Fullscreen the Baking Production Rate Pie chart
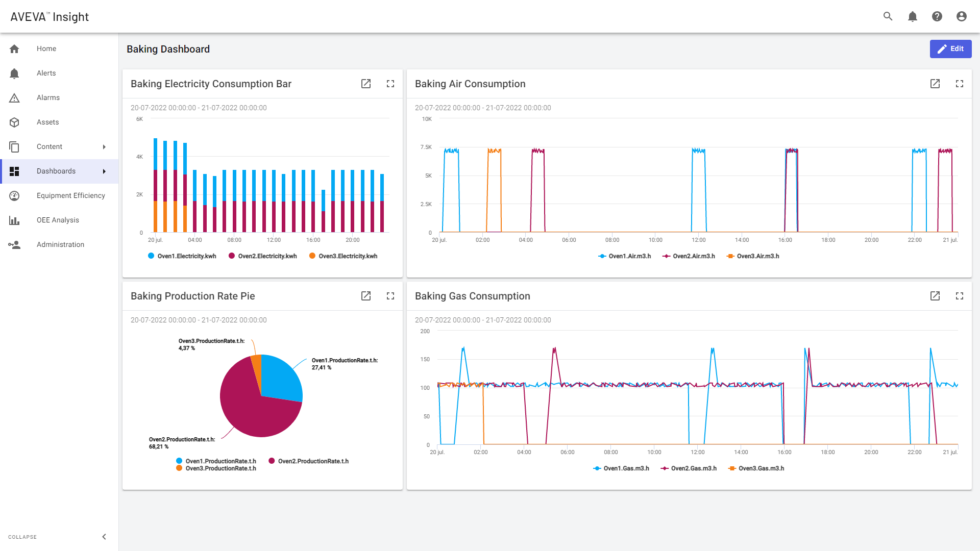The image size is (980, 551). (390, 296)
